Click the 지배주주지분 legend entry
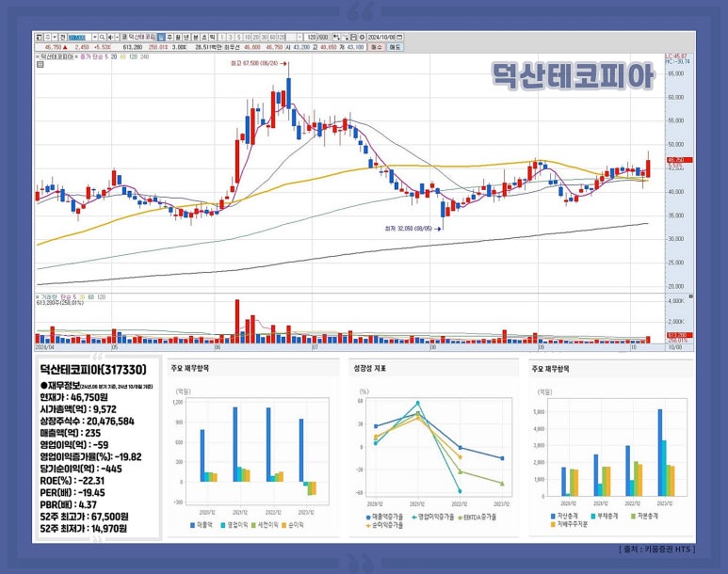The image size is (728, 574). pyautogui.click(x=569, y=524)
